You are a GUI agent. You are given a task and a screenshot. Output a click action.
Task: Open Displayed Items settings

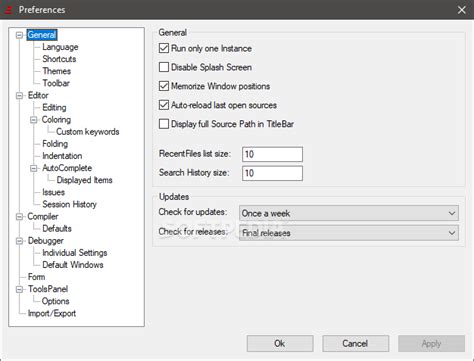pyautogui.click(x=85, y=180)
